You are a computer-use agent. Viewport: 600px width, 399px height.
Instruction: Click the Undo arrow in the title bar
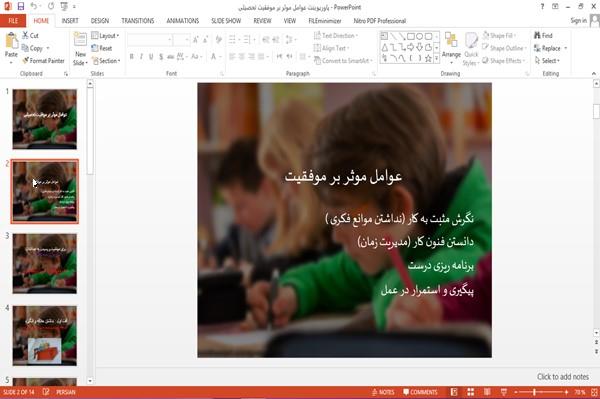[33, 6]
